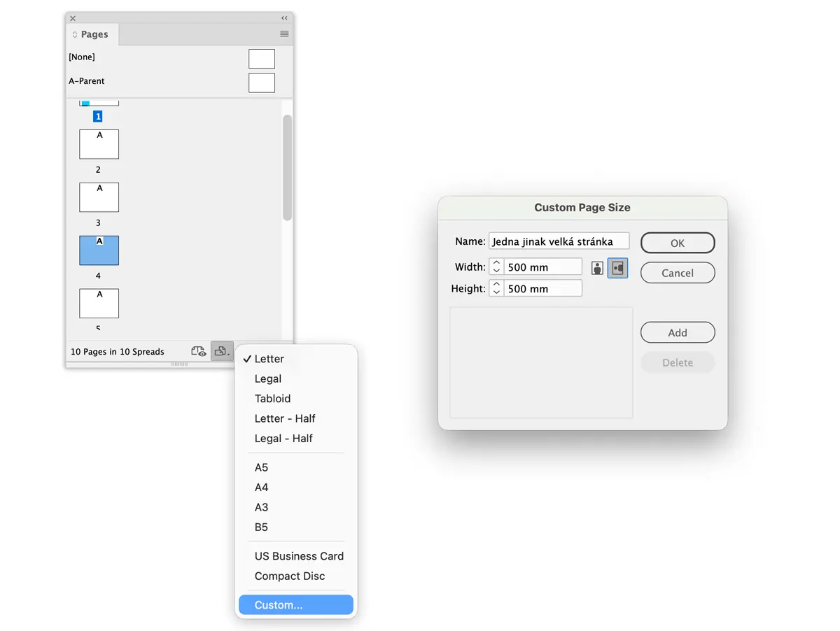840x631 pixels.
Task: Cancel the Custom Page Size dialog
Action: (677, 273)
